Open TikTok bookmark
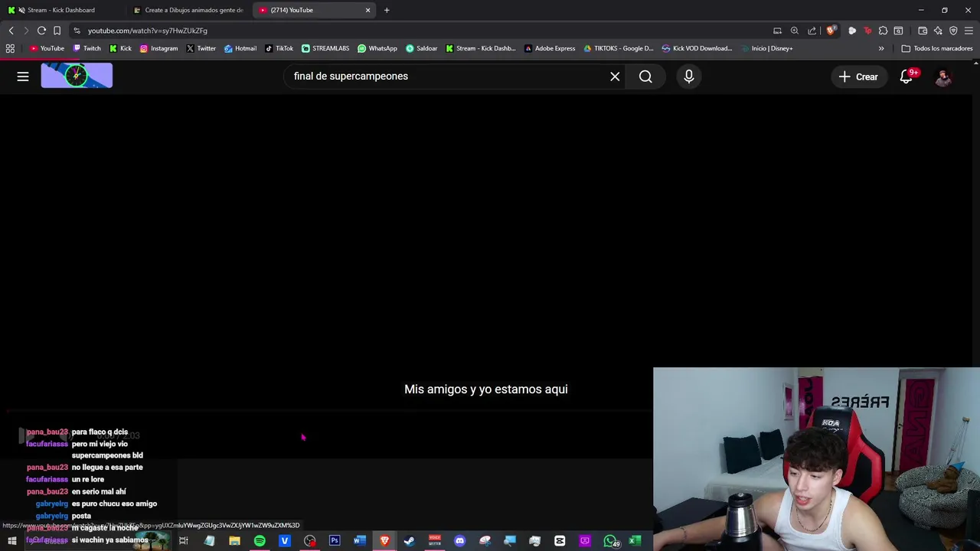The width and height of the screenshot is (980, 551). coord(279,48)
